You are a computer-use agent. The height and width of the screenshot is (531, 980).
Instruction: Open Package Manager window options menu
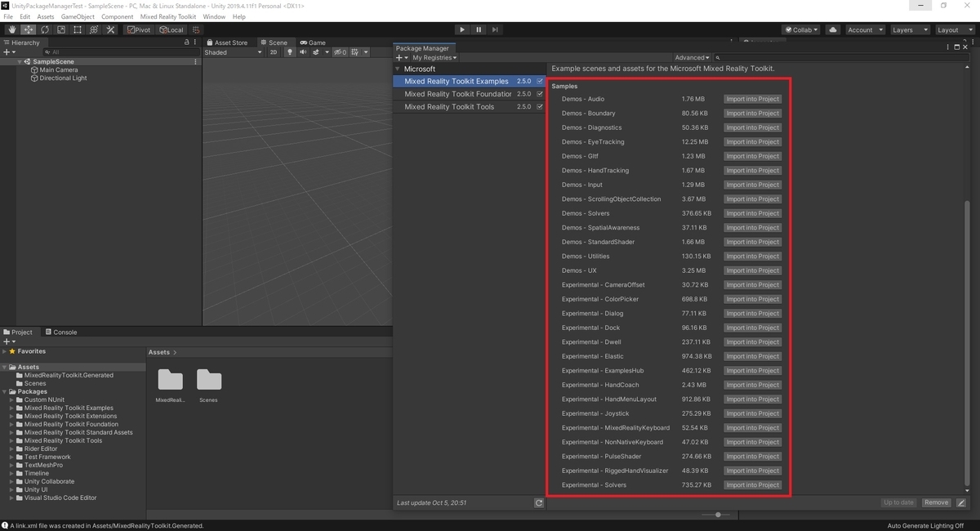[947, 47]
